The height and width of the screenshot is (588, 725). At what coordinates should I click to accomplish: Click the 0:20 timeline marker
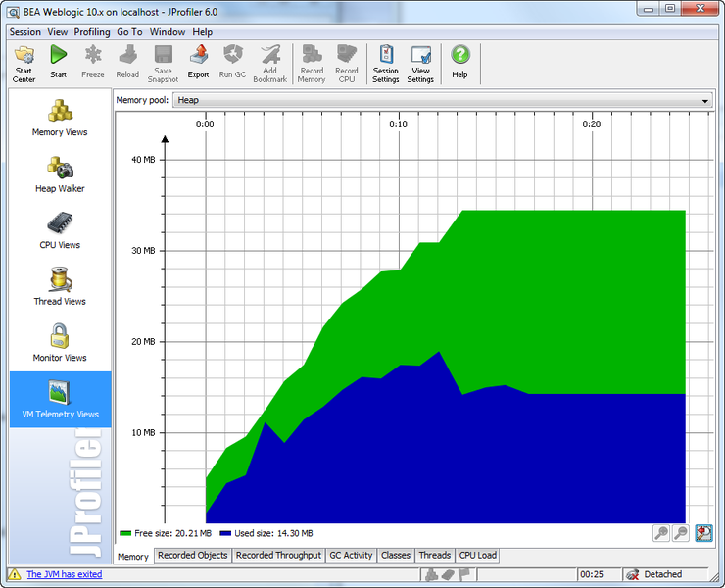point(592,124)
